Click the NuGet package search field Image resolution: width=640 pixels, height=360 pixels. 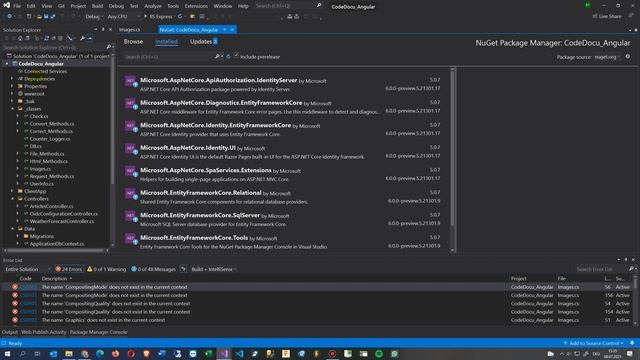click(x=169, y=57)
